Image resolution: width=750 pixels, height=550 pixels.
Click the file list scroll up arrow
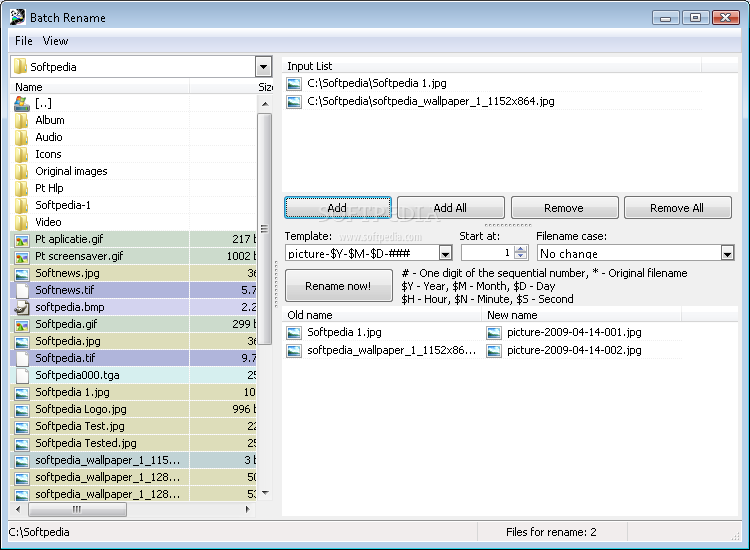pyautogui.click(x=265, y=104)
